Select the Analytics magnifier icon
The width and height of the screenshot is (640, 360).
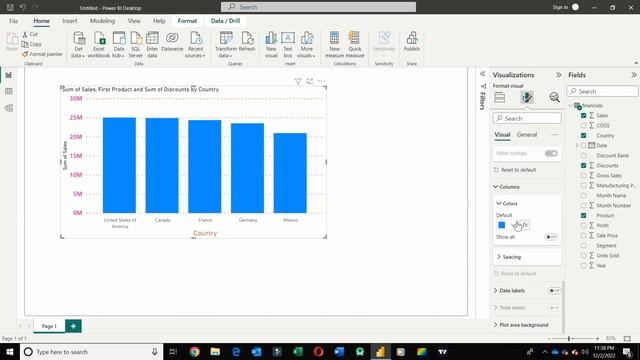pyautogui.click(x=554, y=97)
